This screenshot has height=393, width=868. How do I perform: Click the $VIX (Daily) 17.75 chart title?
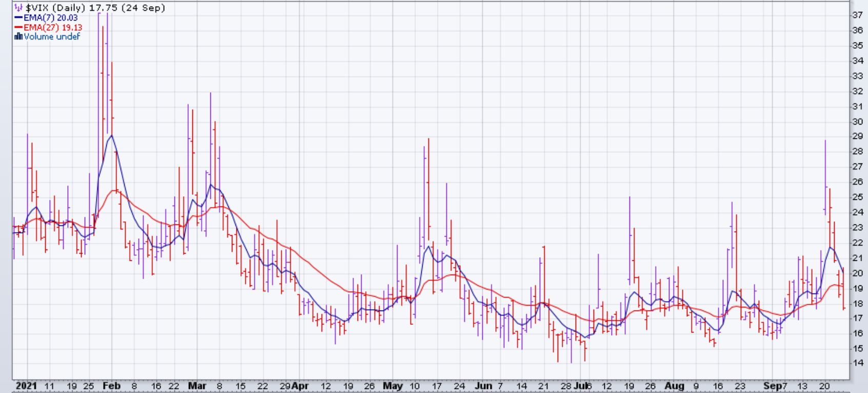tap(95, 8)
